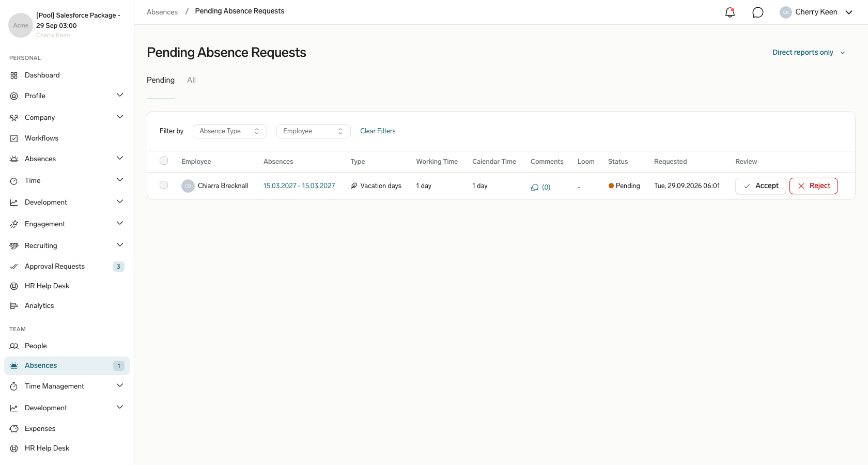
Task: Open the Absence Type filter dropdown
Action: coord(230,131)
